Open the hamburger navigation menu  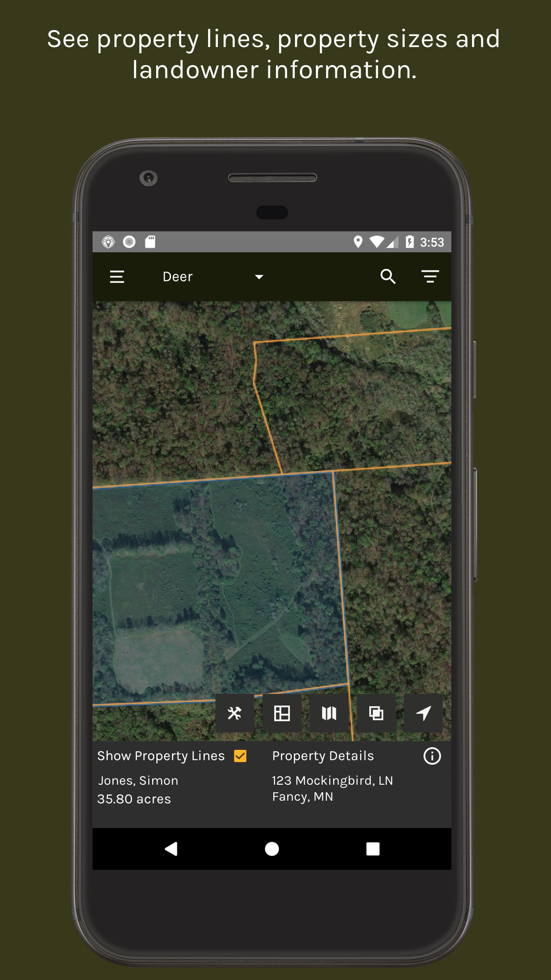(117, 277)
